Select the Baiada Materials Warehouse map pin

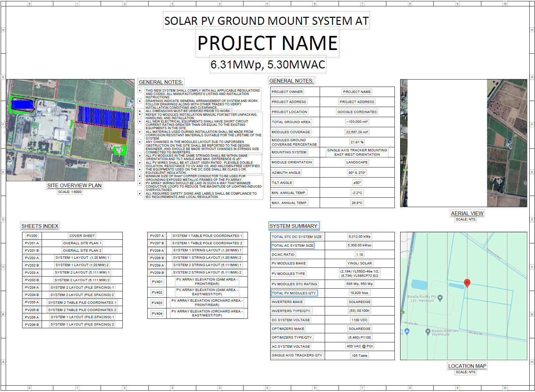(x=428, y=332)
